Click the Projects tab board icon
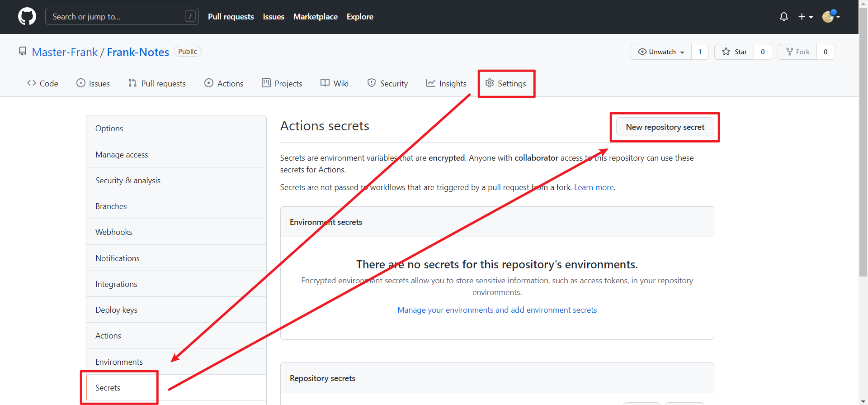The height and width of the screenshot is (405, 868). click(x=266, y=83)
